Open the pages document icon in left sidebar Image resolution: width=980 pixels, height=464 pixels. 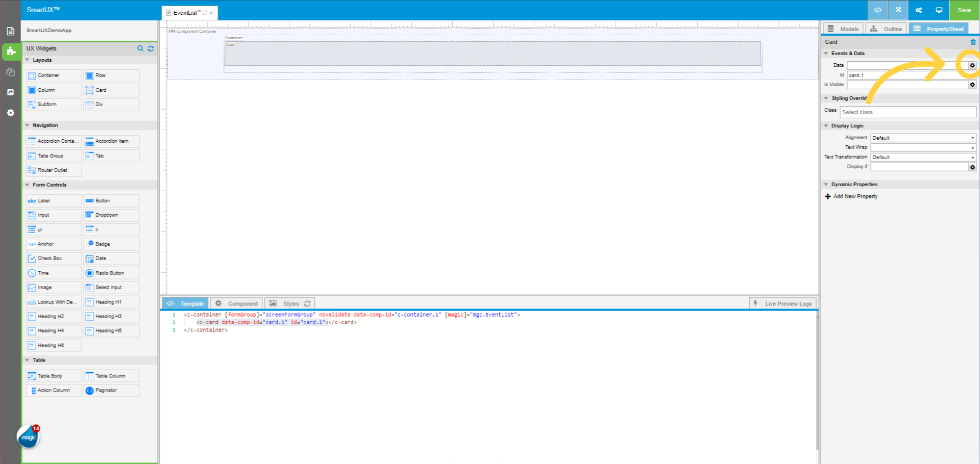10,31
